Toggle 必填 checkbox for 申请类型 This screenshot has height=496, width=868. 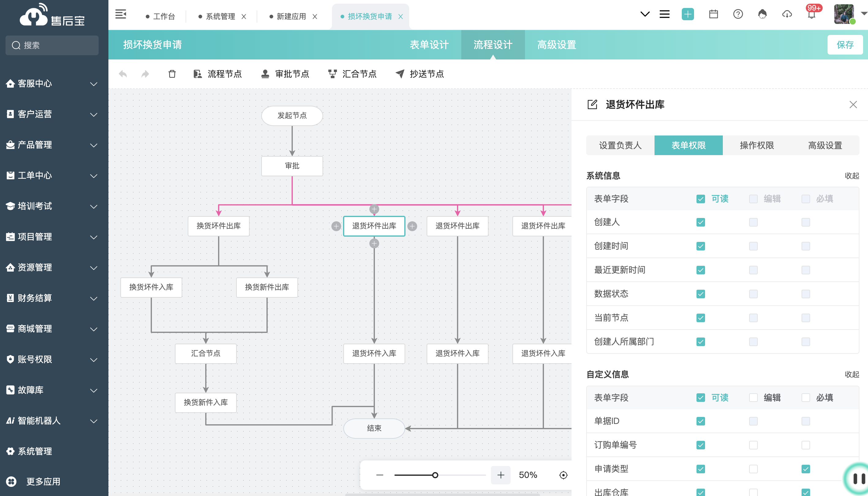(x=806, y=469)
